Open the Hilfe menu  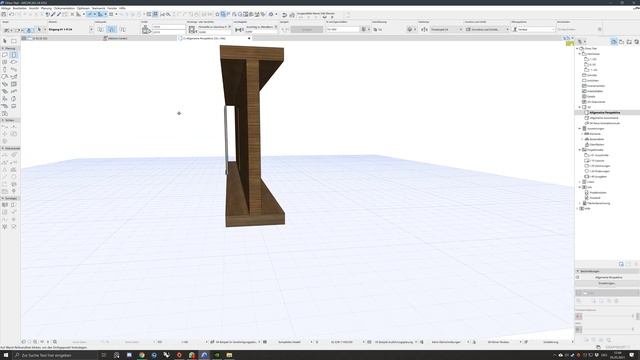click(122, 8)
